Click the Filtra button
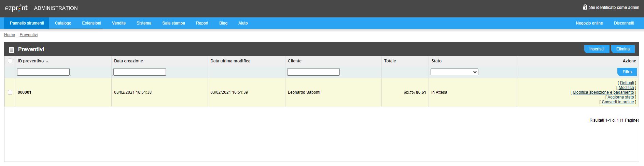Screen dimensions: 644x166 pyautogui.click(x=627, y=72)
